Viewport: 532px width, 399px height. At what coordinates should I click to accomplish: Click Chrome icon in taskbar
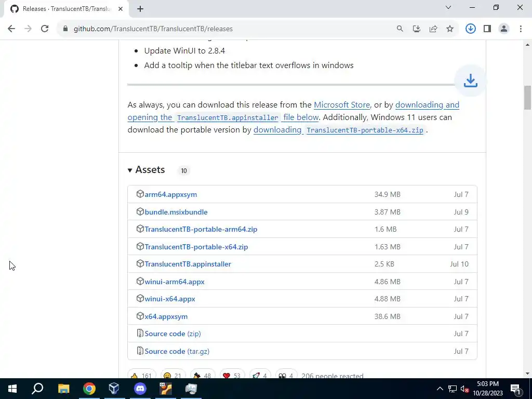pos(89,389)
